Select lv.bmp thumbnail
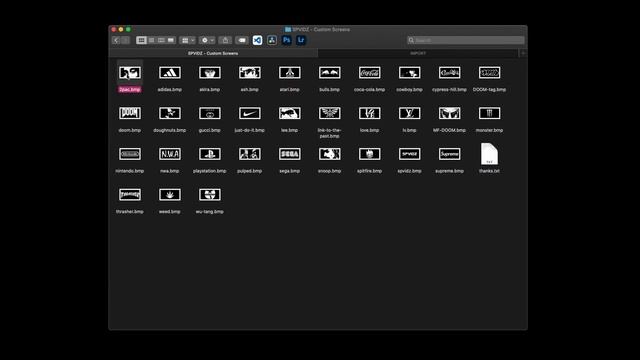 (410, 113)
